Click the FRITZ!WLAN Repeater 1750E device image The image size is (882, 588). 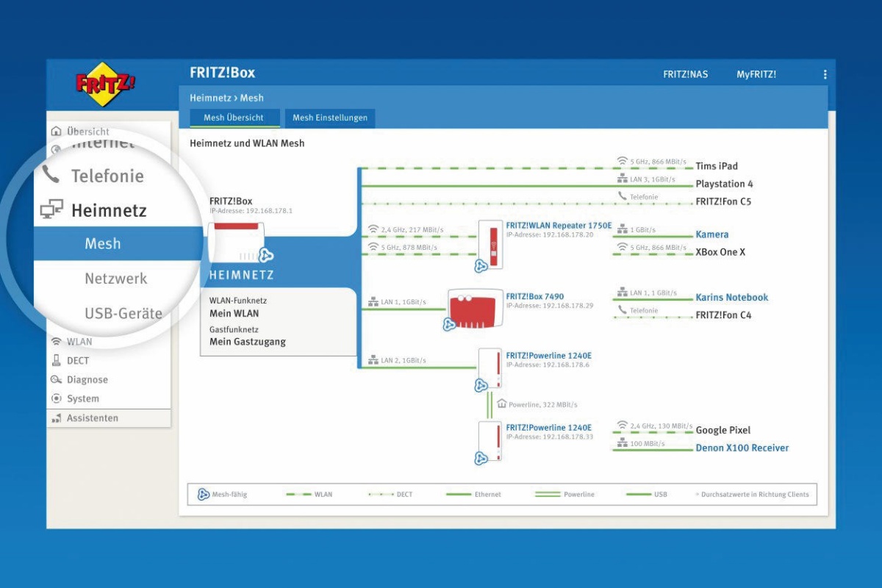[x=492, y=245]
